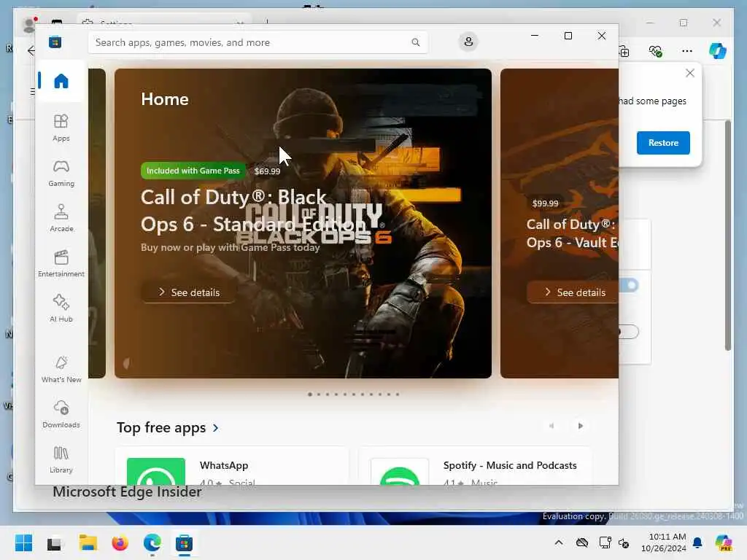Screen dimensions: 747x560
Task: Show next Top free apps page arrow
Action: tap(580, 426)
